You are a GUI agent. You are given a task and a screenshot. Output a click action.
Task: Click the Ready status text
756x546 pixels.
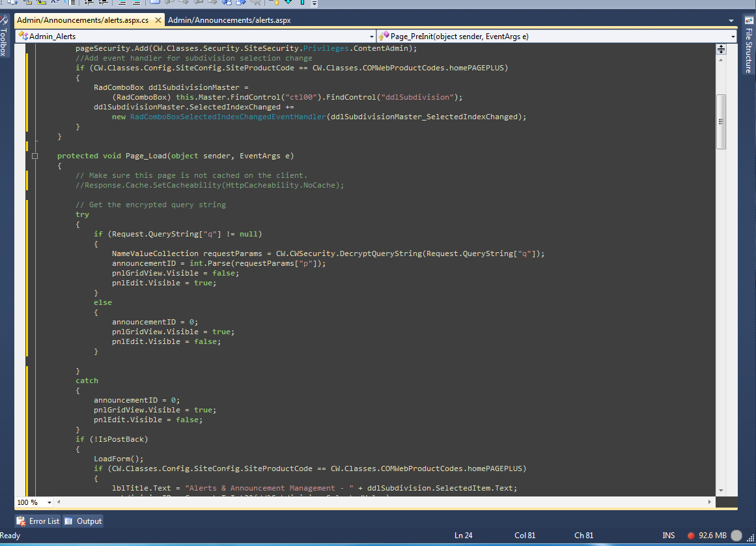click(10, 536)
